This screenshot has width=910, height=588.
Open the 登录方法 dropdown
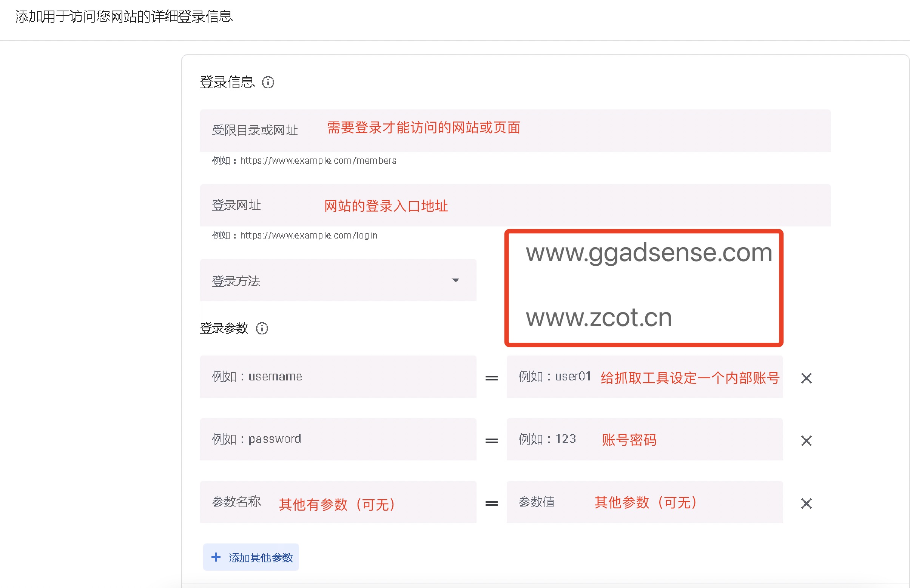pyautogui.click(x=338, y=280)
